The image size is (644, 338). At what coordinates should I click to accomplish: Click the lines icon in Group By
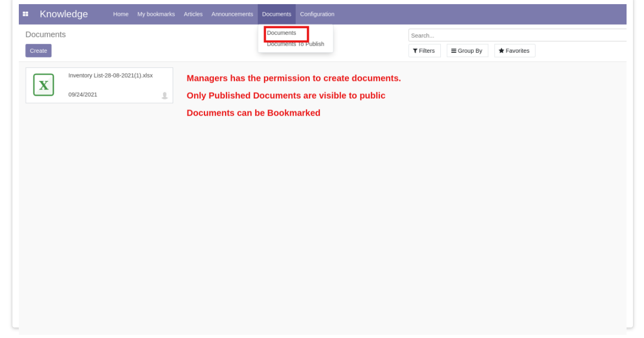click(454, 51)
